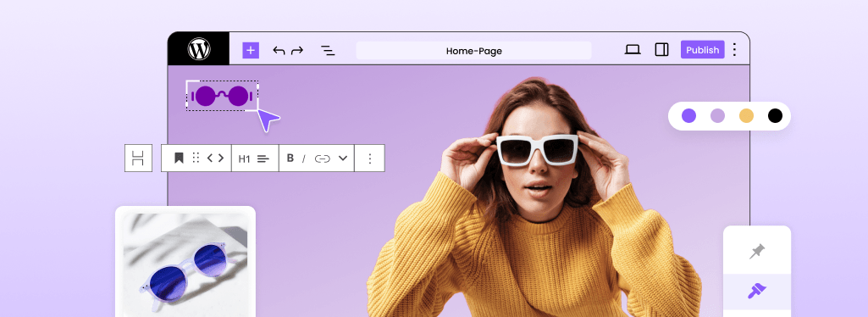The image size is (868, 317).
Task: Insert a link with the link icon
Action: click(x=322, y=158)
